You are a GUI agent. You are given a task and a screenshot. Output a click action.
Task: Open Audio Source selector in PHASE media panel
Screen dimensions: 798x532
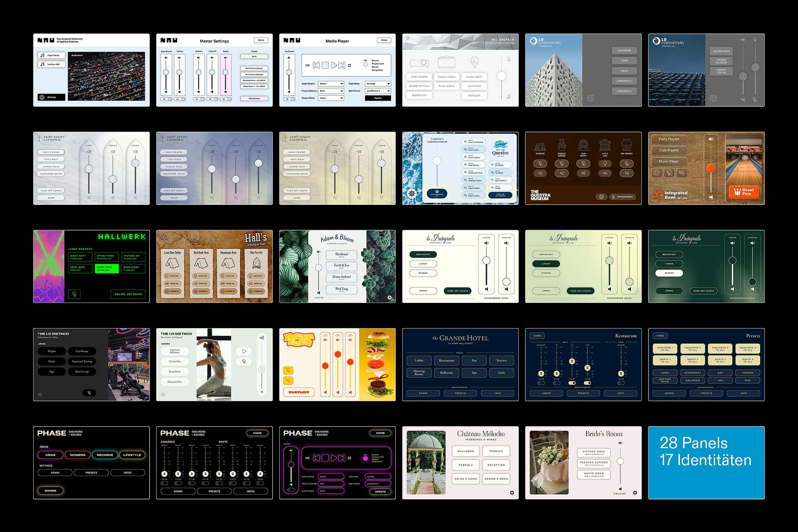(331, 476)
